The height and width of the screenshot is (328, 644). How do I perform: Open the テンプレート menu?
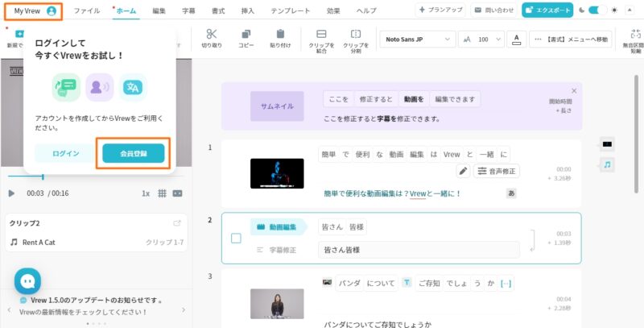point(291,11)
